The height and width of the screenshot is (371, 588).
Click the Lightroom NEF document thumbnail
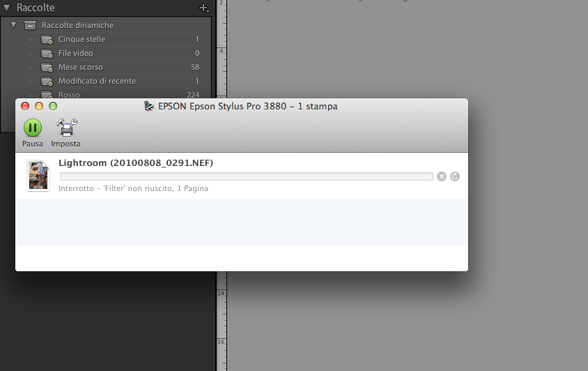38,175
